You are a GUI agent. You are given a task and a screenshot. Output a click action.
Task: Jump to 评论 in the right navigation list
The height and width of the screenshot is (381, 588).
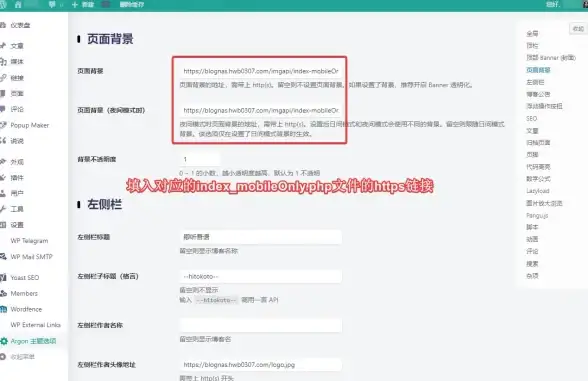(532, 251)
